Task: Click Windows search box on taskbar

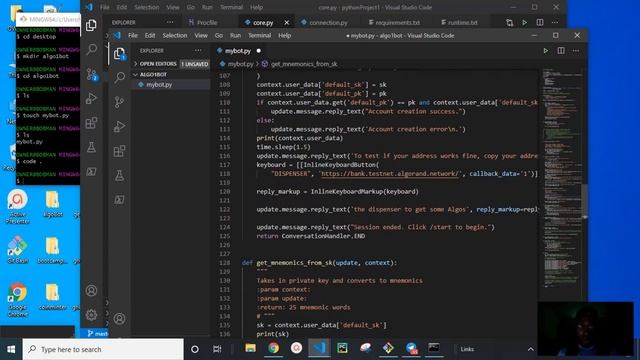Action: pos(103,349)
